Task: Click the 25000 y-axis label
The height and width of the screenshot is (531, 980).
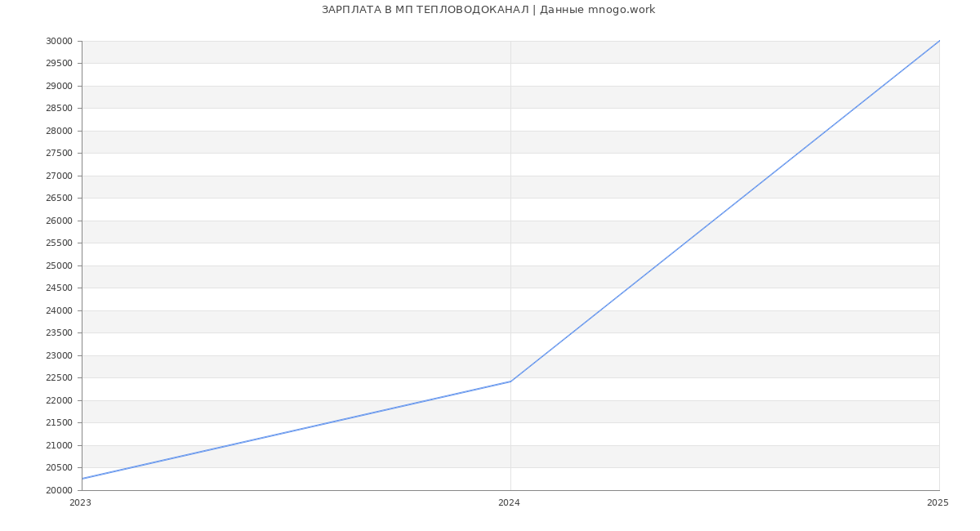Action: pyautogui.click(x=60, y=265)
